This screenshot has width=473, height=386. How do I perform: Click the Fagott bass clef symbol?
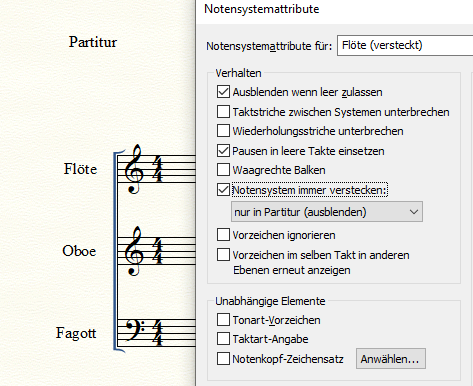click(x=136, y=329)
